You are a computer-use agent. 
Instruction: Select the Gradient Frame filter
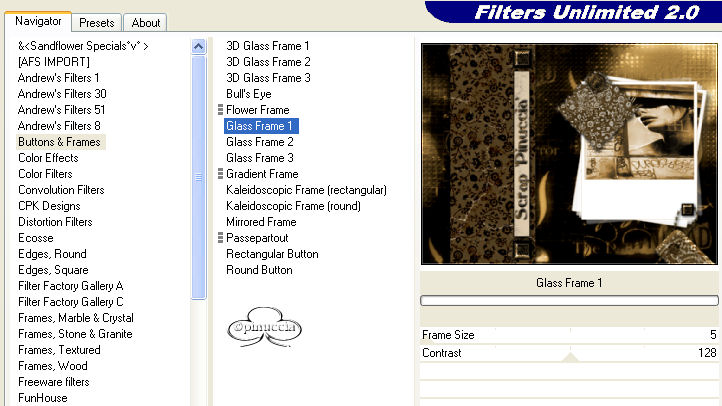[262, 174]
